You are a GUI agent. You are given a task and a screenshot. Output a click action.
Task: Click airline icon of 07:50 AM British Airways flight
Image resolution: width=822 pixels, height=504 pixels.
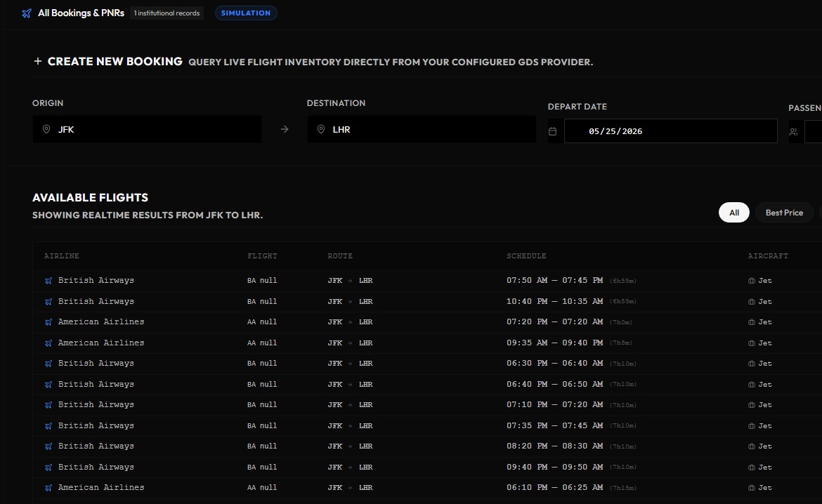pyautogui.click(x=48, y=281)
